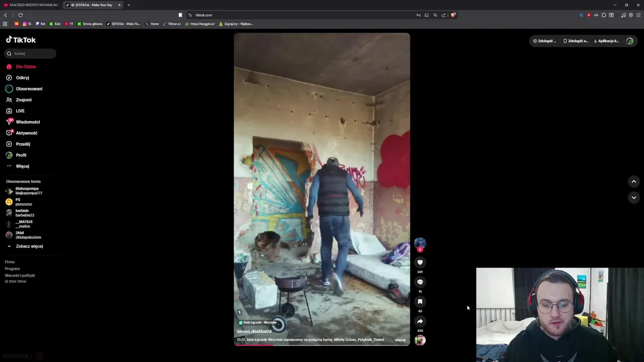The width and height of the screenshot is (644, 362).
Task: Switch to the DLACZEGO WSZYSCY KOCHAJĄ browser tab
Action: [x=31, y=5]
